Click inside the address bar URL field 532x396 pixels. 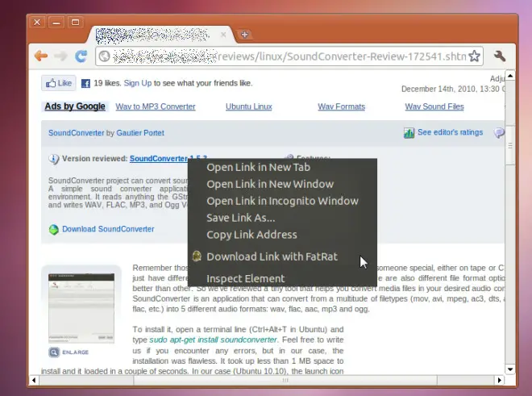point(289,56)
